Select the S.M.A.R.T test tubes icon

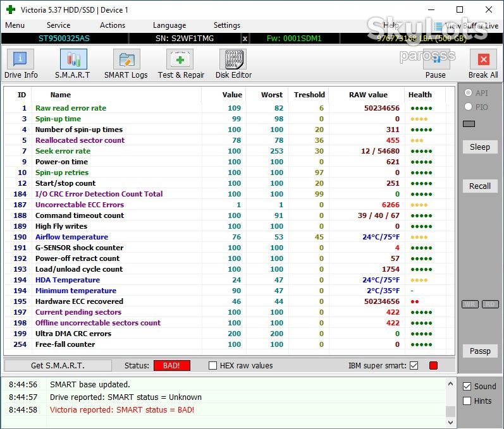pos(73,59)
